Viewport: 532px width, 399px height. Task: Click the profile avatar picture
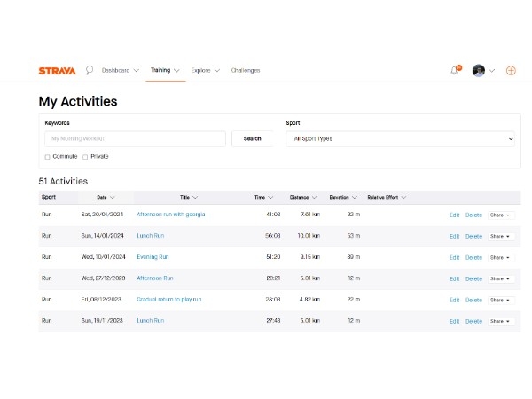[x=479, y=71]
